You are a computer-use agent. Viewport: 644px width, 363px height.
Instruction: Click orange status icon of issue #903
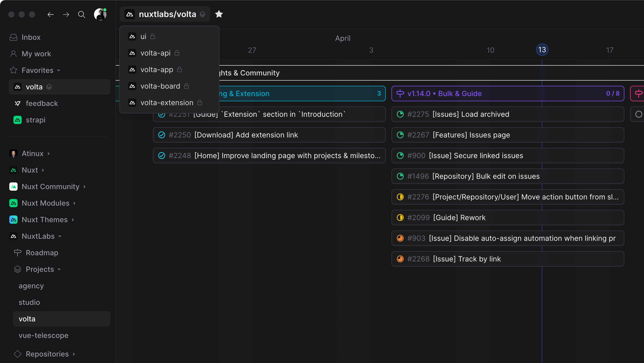[400, 238]
